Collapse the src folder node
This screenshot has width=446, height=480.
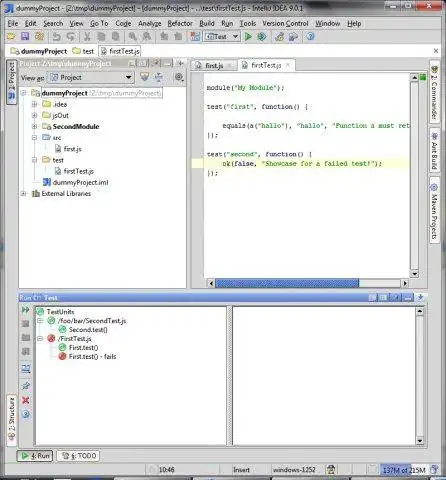[34, 137]
